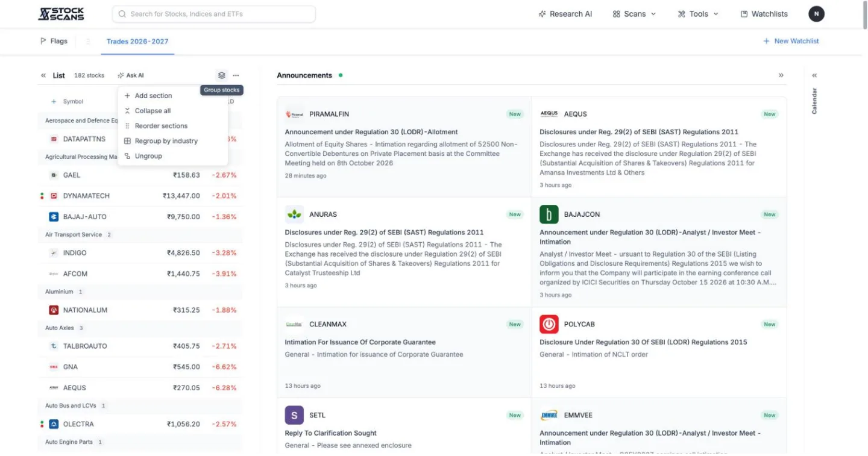868x456 pixels.
Task: Open the user avatar labeled N
Action: (x=816, y=14)
